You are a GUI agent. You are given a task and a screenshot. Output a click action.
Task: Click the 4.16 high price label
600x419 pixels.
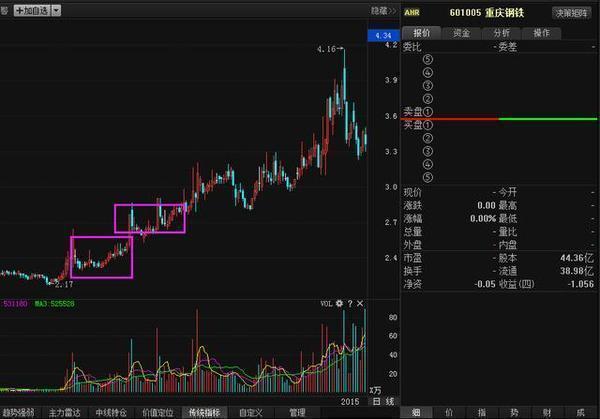326,49
